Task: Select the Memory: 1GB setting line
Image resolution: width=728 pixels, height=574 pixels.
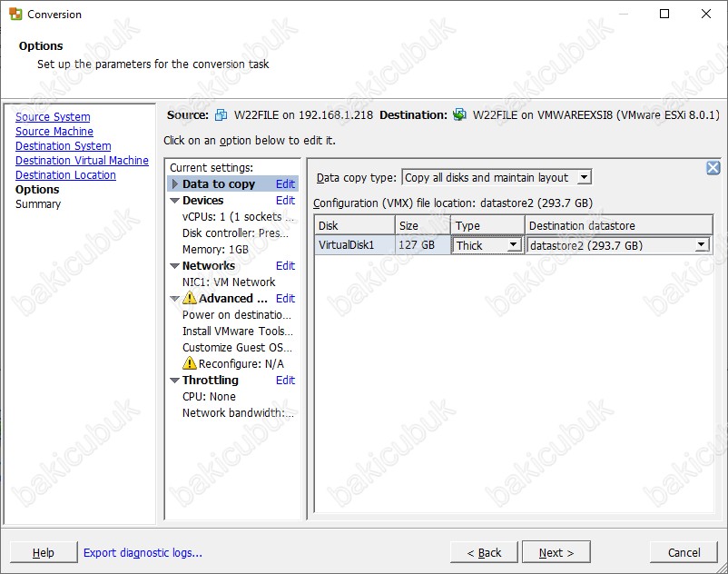Action: [x=215, y=250]
